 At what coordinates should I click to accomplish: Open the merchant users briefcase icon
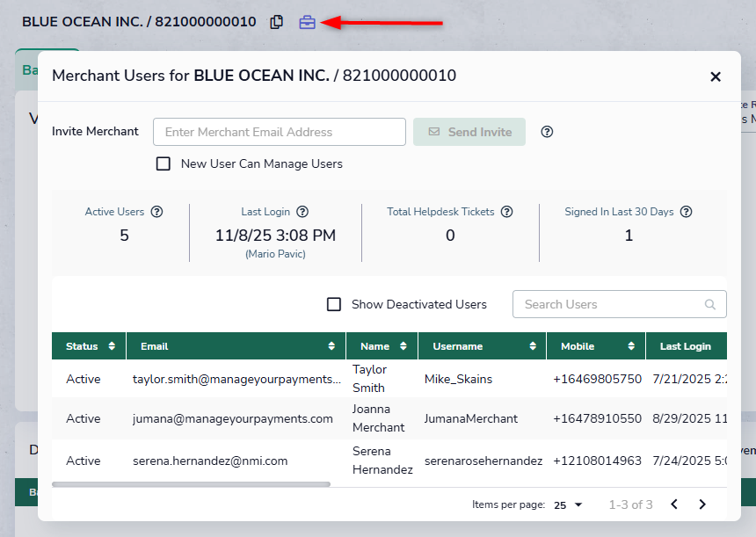click(307, 22)
